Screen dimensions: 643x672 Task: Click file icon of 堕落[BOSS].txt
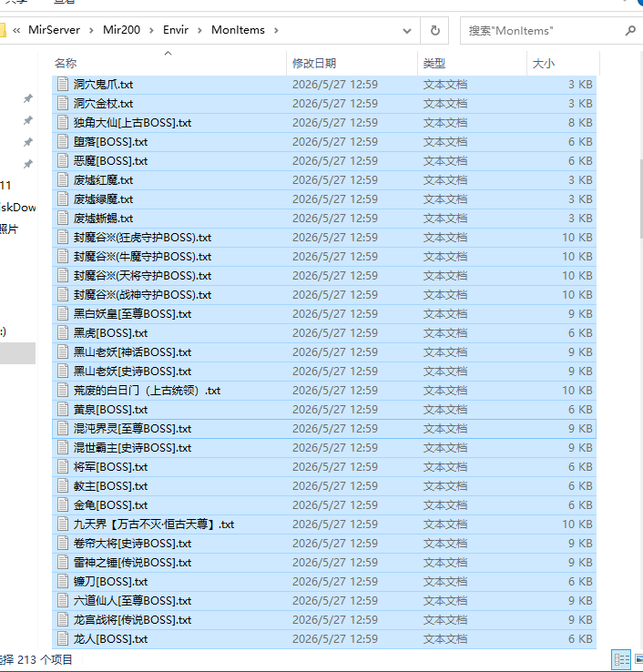(63, 141)
